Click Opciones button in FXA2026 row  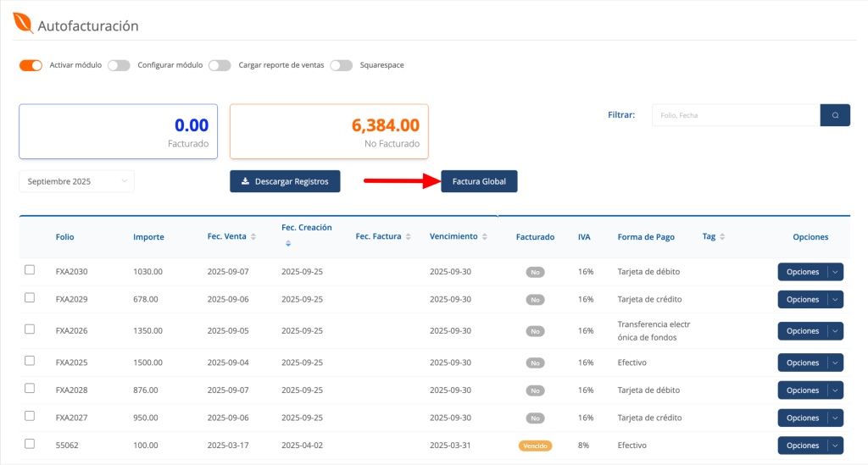(x=803, y=331)
